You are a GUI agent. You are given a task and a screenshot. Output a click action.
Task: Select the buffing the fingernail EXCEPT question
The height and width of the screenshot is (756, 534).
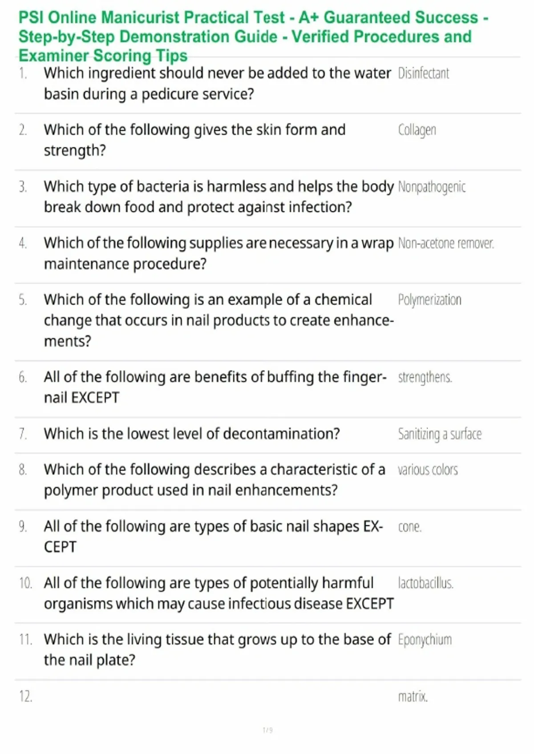click(x=215, y=387)
